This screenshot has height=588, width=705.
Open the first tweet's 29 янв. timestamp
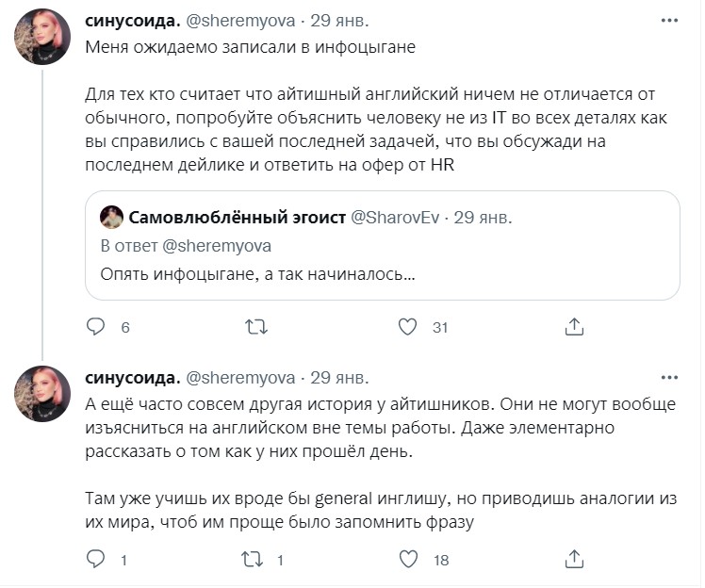[343, 21]
